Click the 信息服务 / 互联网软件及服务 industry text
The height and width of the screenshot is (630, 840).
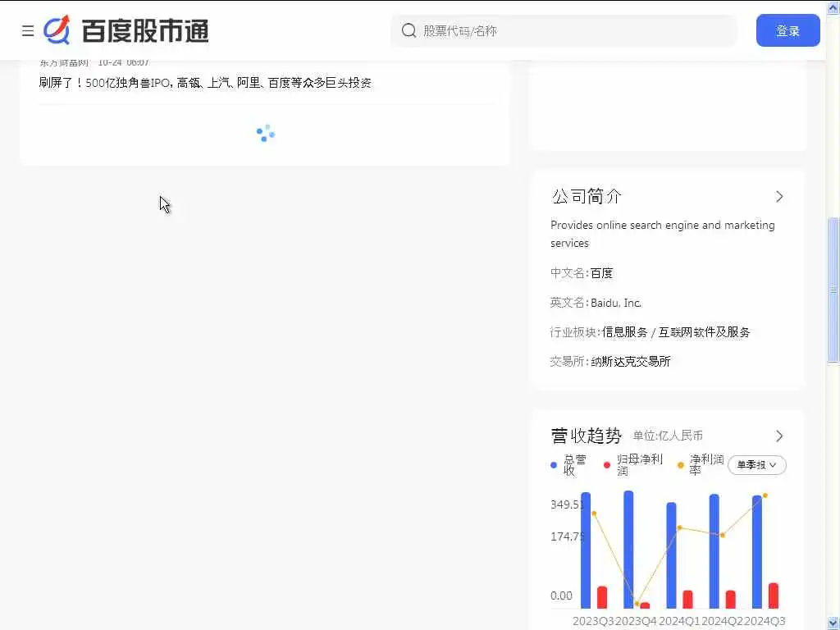[x=676, y=332]
